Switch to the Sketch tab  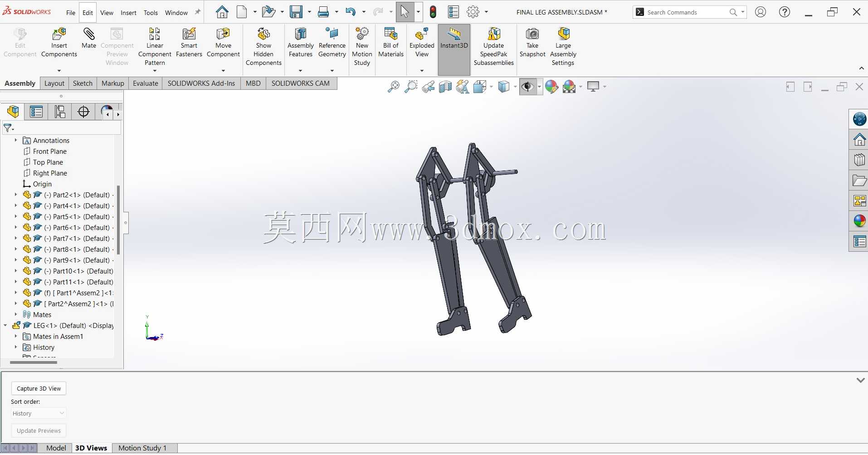83,83
